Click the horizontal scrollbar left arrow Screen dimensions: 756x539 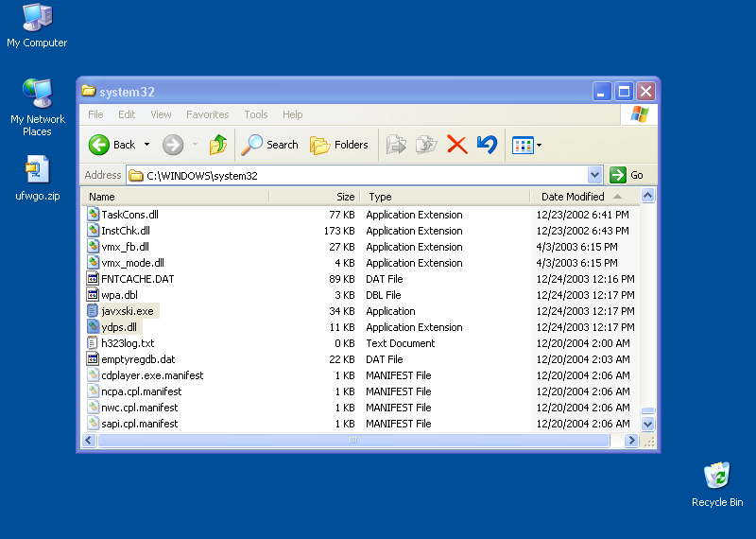tap(88, 440)
